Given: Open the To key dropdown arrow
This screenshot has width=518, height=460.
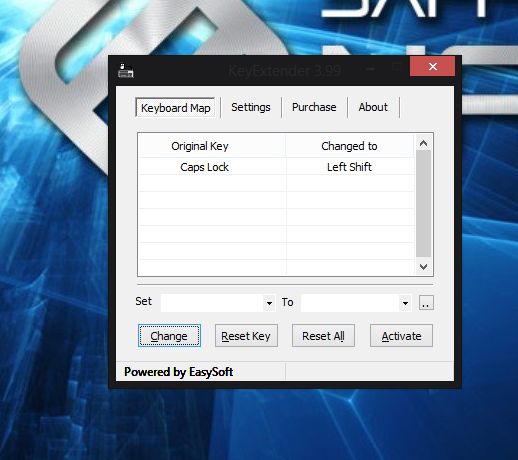Looking at the screenshot, I should (x=405, y=303).
